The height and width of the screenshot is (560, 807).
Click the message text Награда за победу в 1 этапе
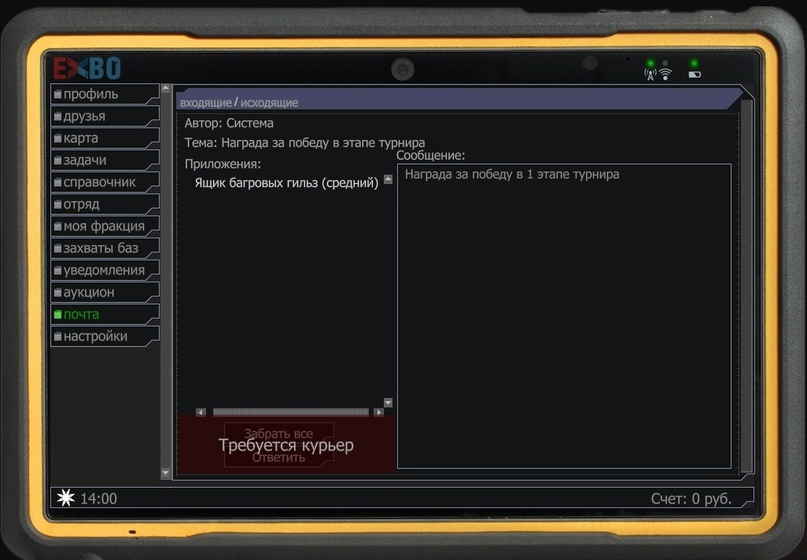pos(512,174)
